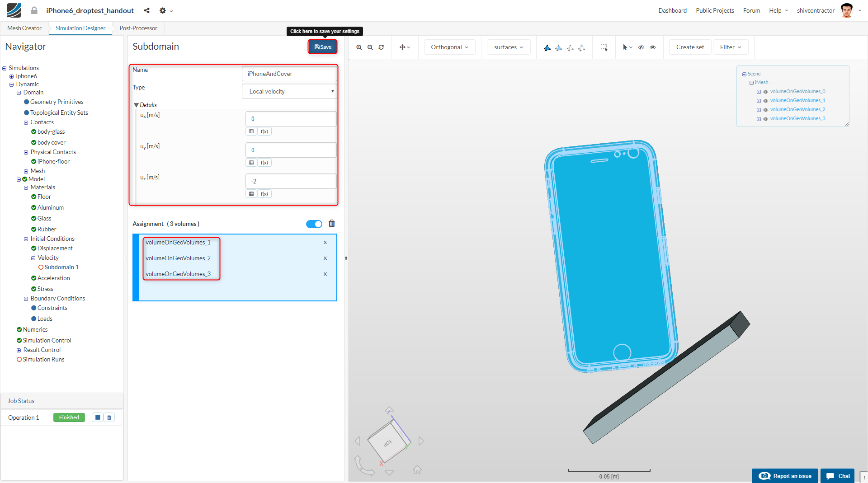Toggle visibility of volumeOnGeoVolumes_0 in Scene
The height and width of the screenshot is (483, 868).
[x=766, y=92]
